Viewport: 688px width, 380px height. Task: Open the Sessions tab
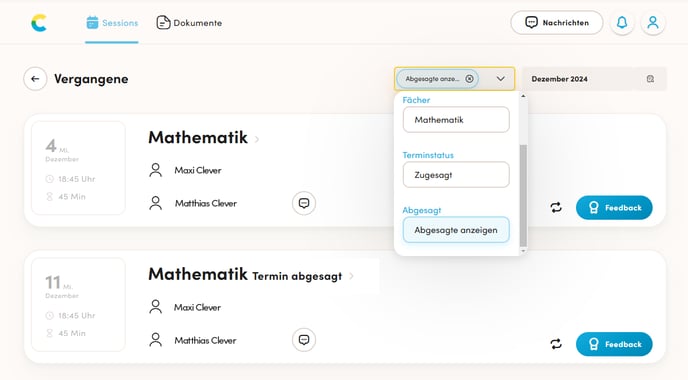coord(112,23)
